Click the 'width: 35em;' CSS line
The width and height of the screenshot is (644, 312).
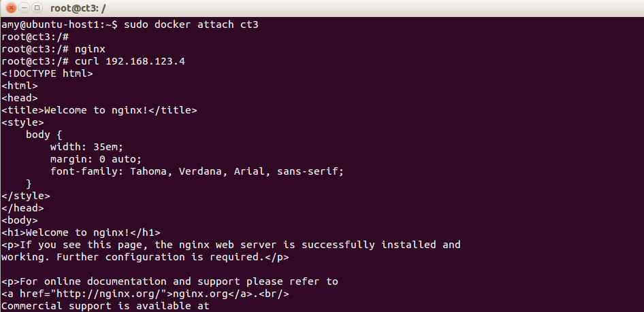click(86, 147)
